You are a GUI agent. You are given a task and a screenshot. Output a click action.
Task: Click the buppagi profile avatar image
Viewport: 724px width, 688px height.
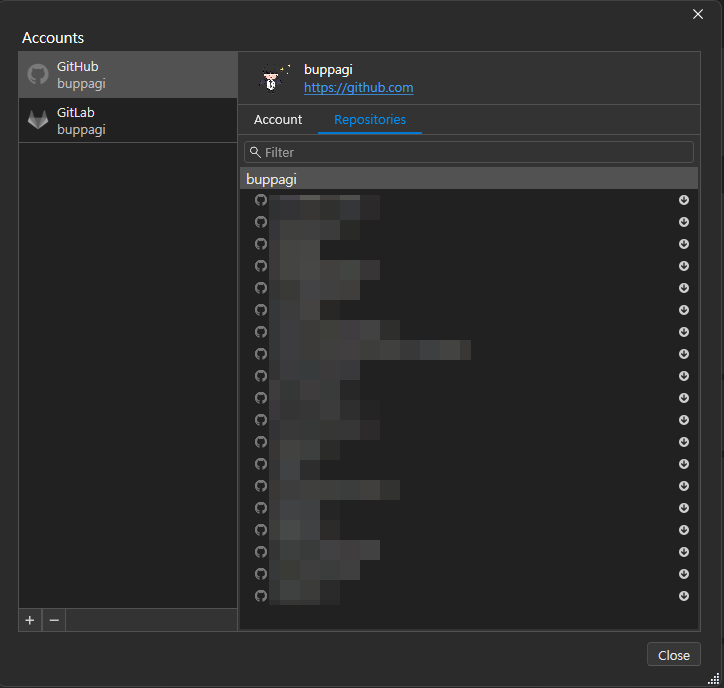(x=274, y=78)
